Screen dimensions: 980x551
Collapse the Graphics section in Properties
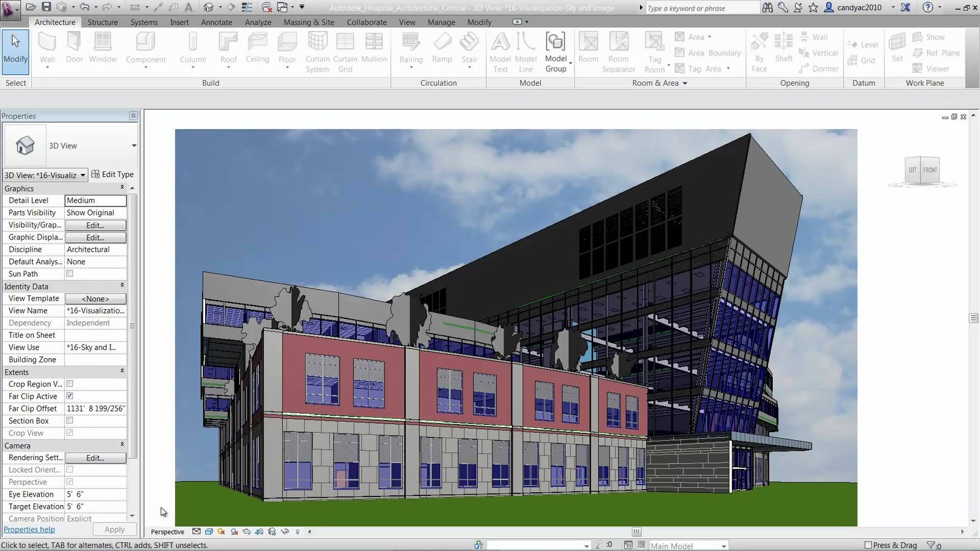(x=122, y=187)
